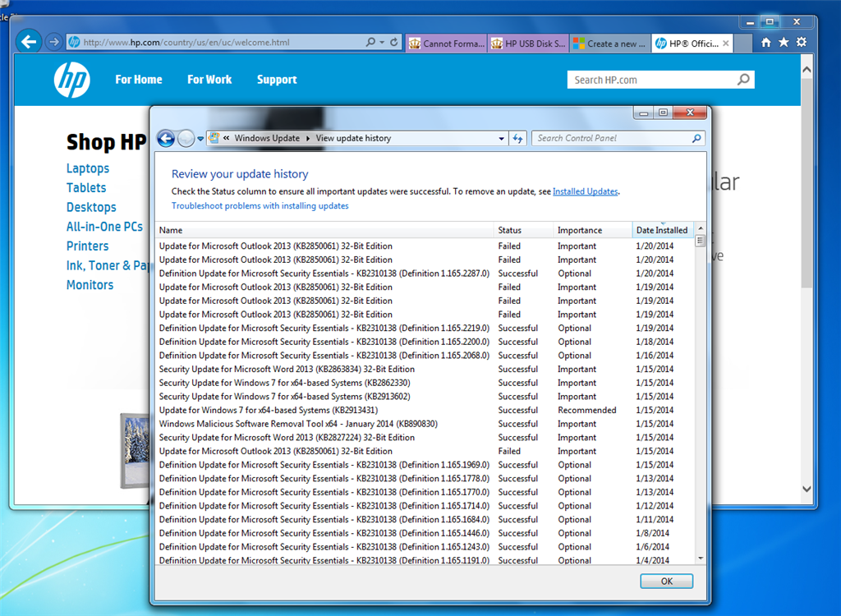Image resolution: width=841 pixels, height=616 pixels.
Task: Expand the breadcrumb chevrons before Windows Update
Action: [x=227, y=138]
